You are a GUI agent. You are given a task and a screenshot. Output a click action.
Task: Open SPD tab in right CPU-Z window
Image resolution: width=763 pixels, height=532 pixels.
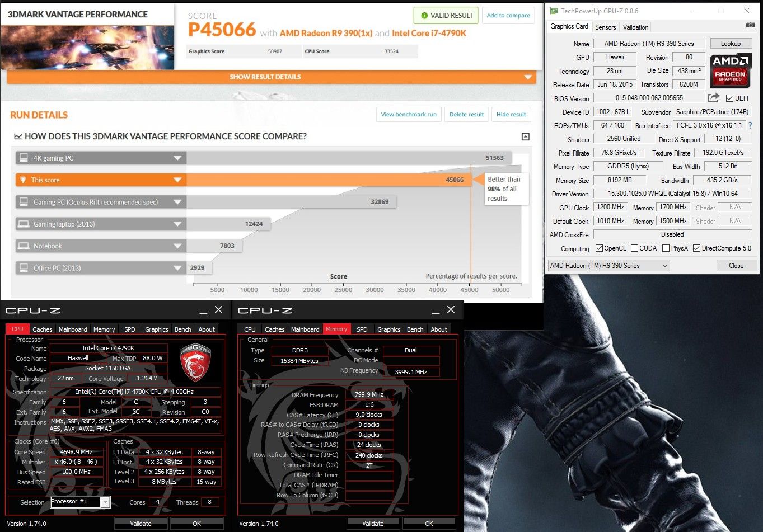pos(362,329)
